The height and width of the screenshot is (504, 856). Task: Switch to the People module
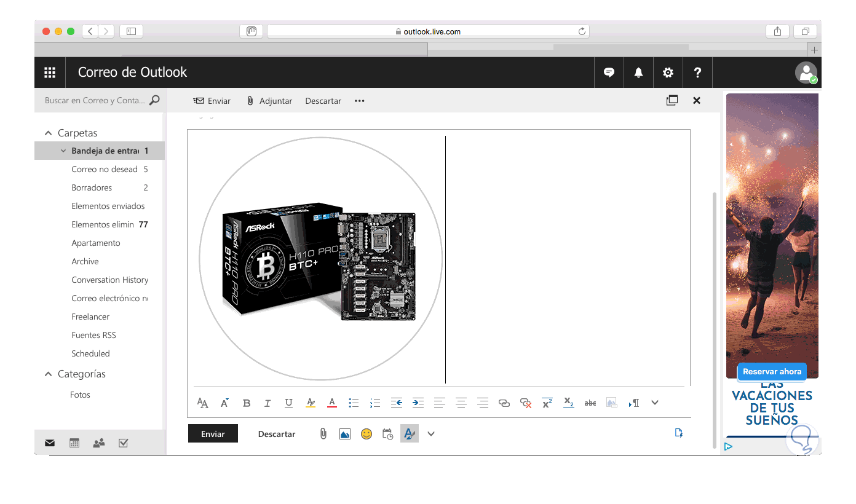(x=98, y=443)
